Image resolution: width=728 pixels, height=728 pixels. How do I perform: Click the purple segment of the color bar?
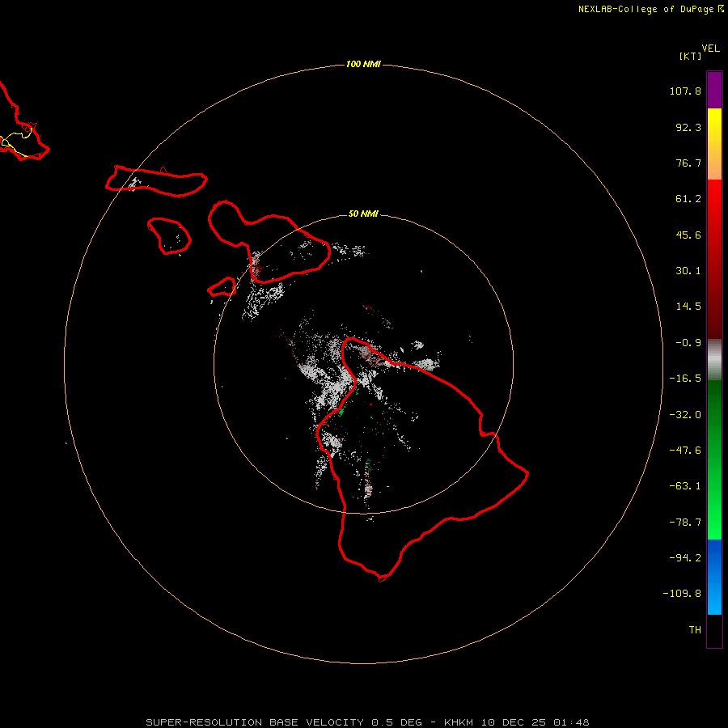pyautogui.click(x=714, y=90)
